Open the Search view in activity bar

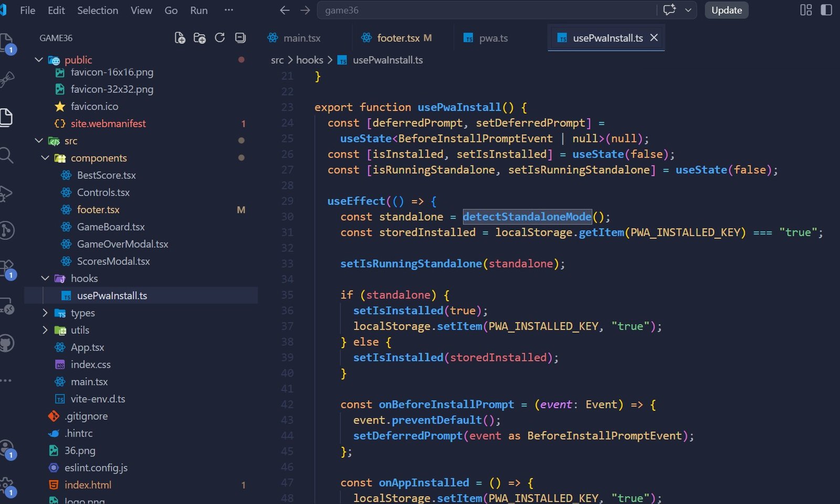[5, 155]
